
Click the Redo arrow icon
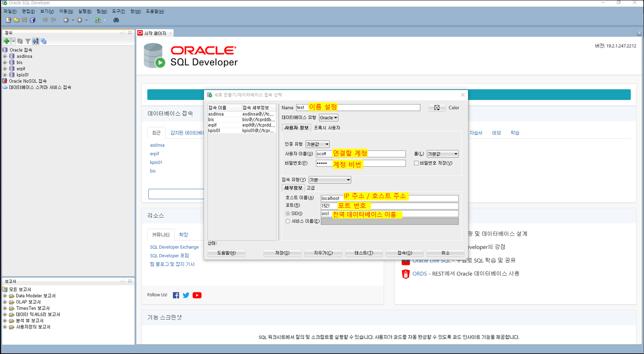click(53, 20)
